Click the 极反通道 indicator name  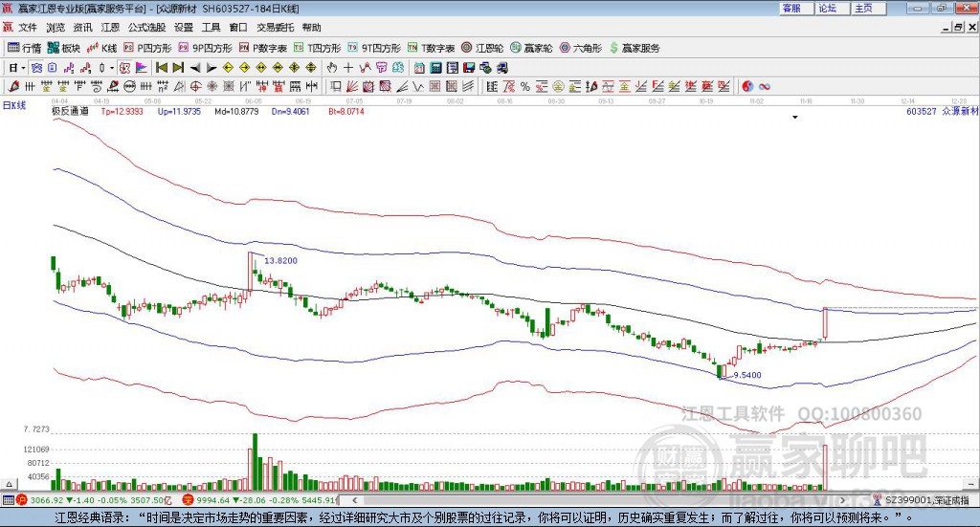coord(70,111)
